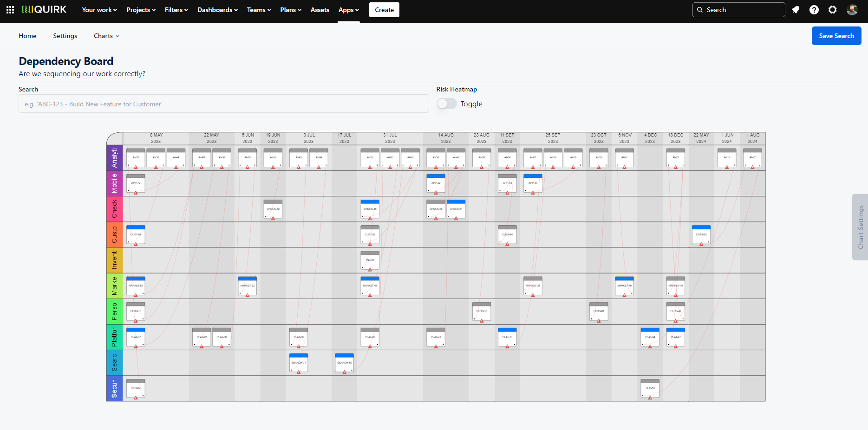This screenshot has width=868, height=430.
Task: Select the 31 JUL 2023 column header
Action: [390, 138]
